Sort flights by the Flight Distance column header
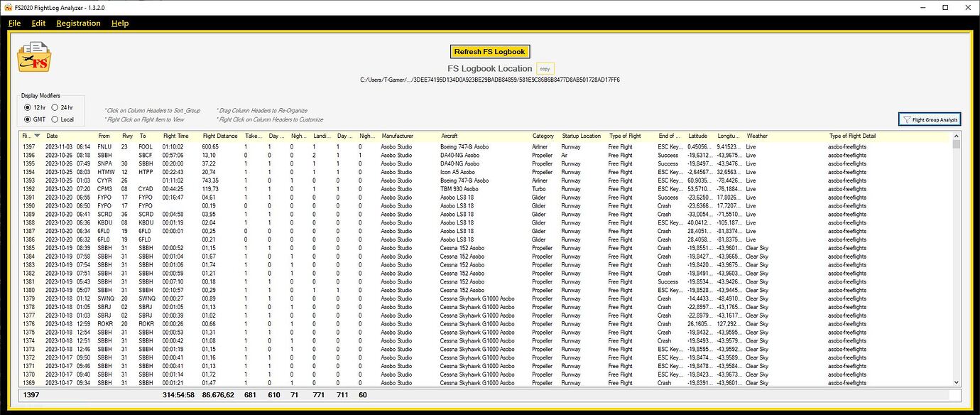The height and width of the screenshot is (415, 980). tap(219, 136)
